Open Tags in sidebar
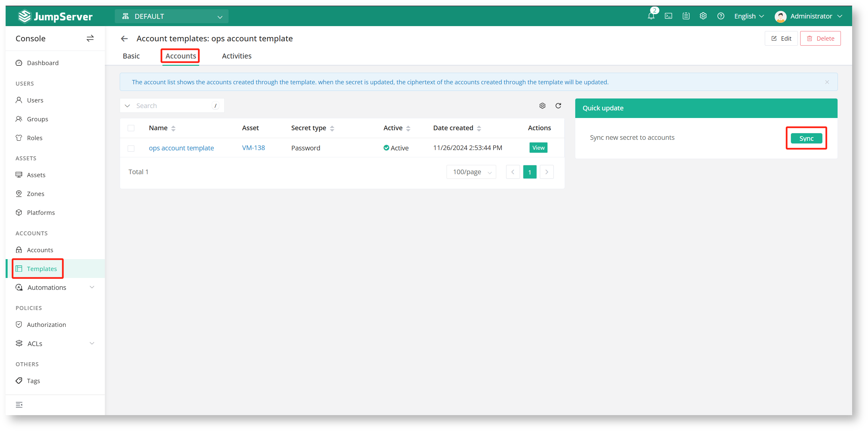The image size is (868, 431). [x=55, y=381]
